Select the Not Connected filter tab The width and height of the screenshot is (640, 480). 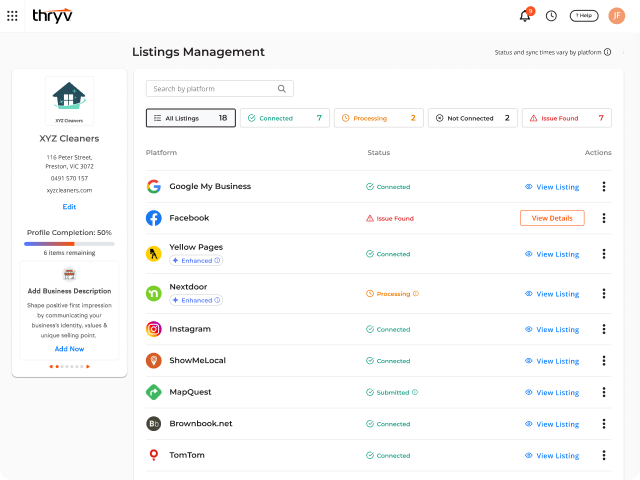[x=473, y=118]
